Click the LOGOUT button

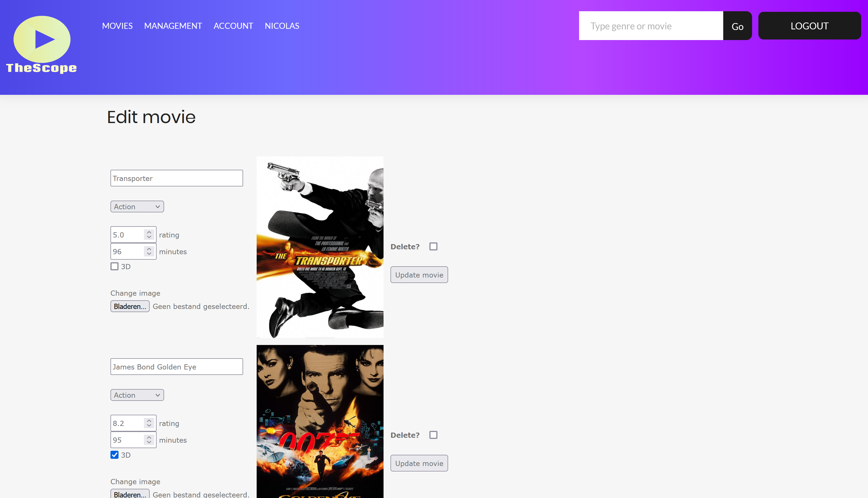pos(809,26)
